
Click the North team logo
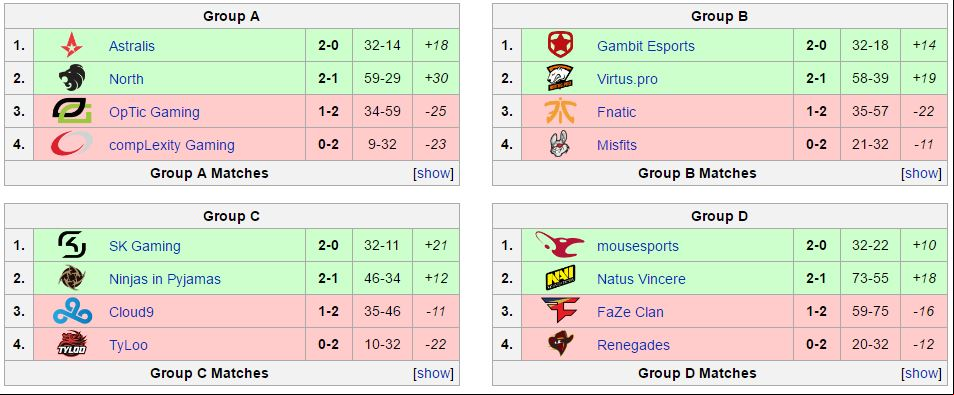coord(72,79)
